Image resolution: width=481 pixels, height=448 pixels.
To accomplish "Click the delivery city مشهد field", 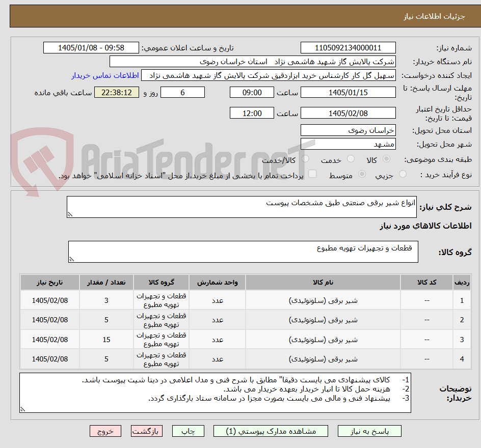I will click(x=348, y=144).
